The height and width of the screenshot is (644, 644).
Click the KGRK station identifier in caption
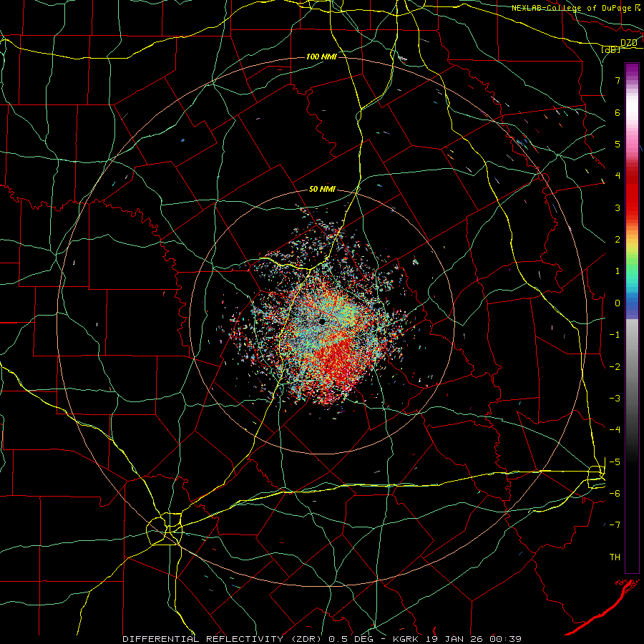[x=406, y=639]
